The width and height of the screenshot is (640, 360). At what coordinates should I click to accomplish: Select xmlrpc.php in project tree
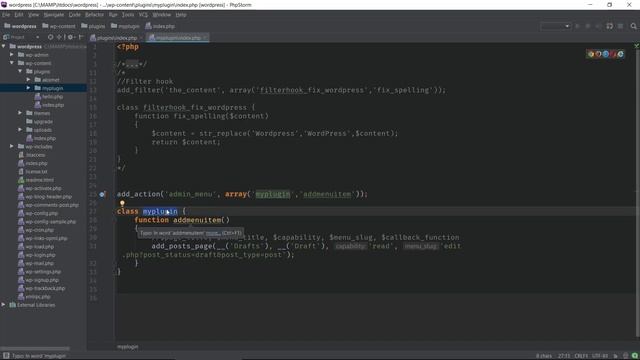click(x=38, y=296)
